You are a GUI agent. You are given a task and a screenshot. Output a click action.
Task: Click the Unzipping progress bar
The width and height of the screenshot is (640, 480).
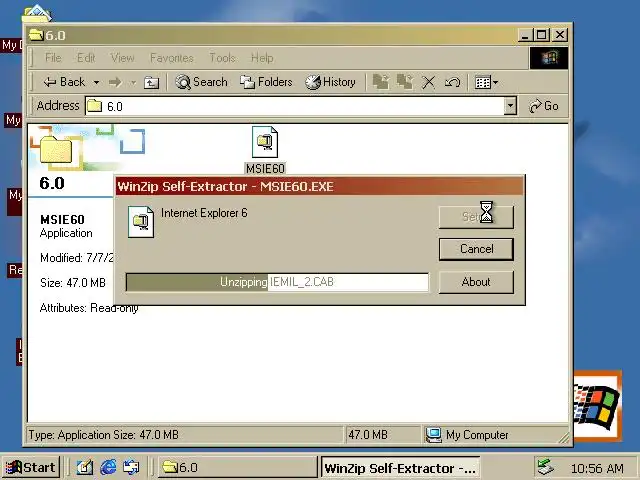pos(277,282)
